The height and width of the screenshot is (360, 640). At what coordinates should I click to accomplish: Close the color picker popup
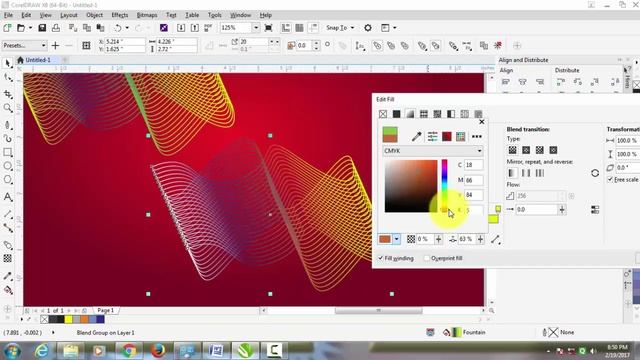click(482, 122)
